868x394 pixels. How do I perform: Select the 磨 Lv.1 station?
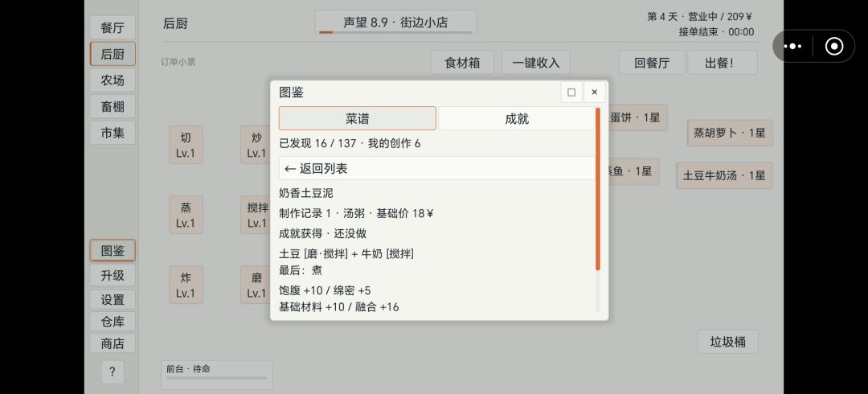tap(256, 285)
